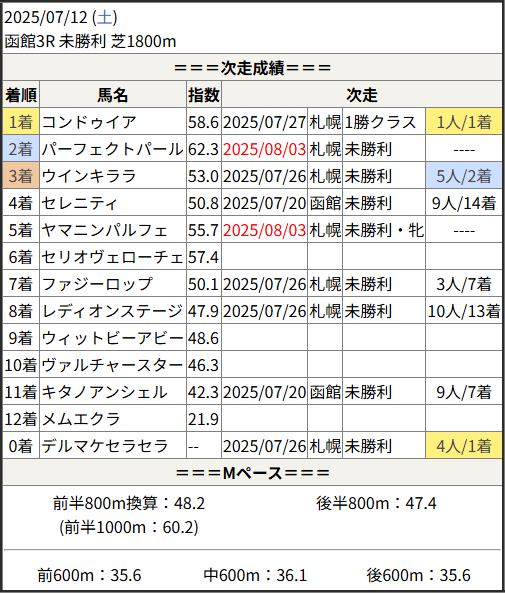Click the 土 day-of-week link
Viewport: 505px width, 593px height.
tap(105, 17)
